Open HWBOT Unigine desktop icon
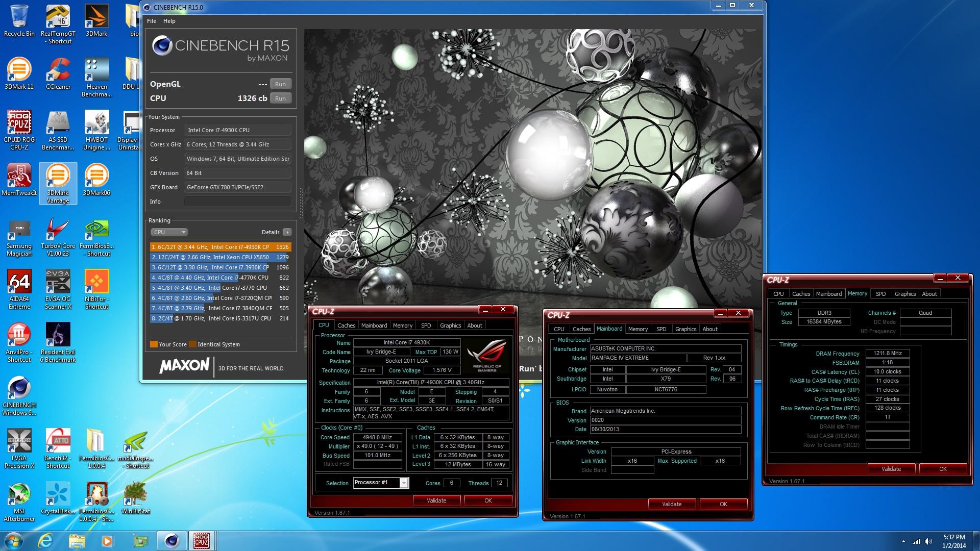Screen dimensions: 980x551 tap(96, 130)
